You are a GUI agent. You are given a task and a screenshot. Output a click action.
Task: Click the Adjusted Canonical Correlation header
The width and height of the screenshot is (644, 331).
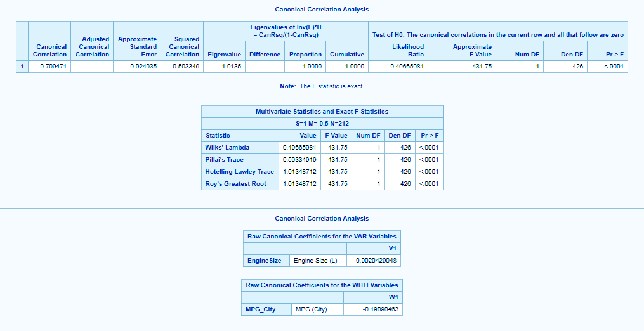pyautogui.click(x=92, y=47)
